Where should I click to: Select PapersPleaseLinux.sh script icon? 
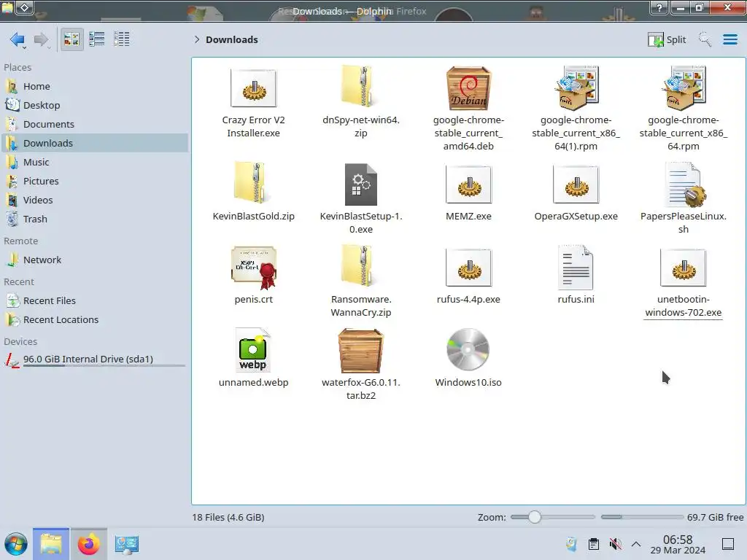click(x=684, y=184)
